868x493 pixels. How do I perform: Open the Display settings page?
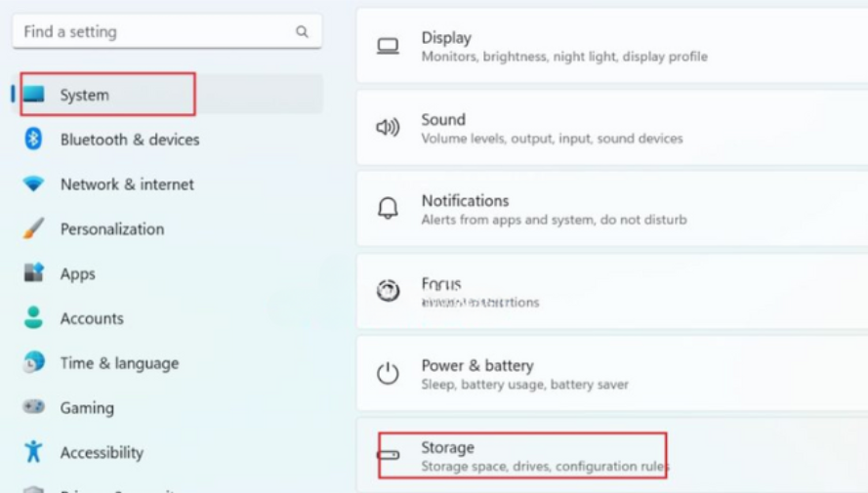pos(612,46)
